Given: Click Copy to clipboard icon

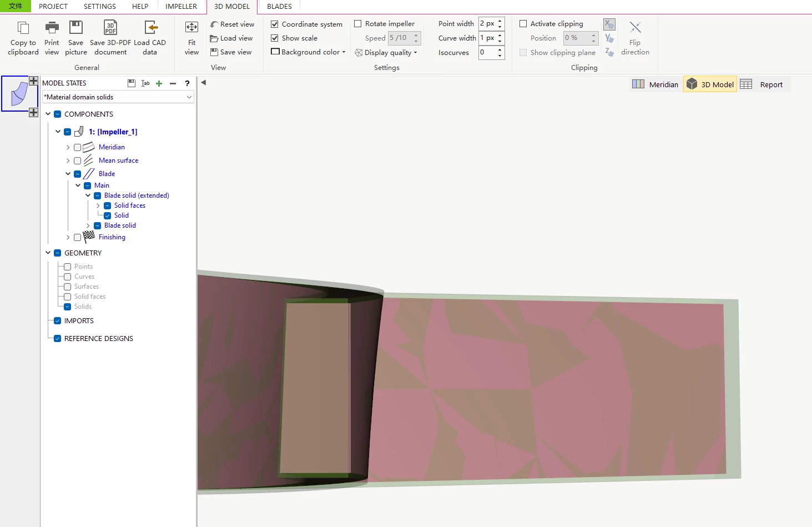Looking at the screenshot, I should click(23, 28).
